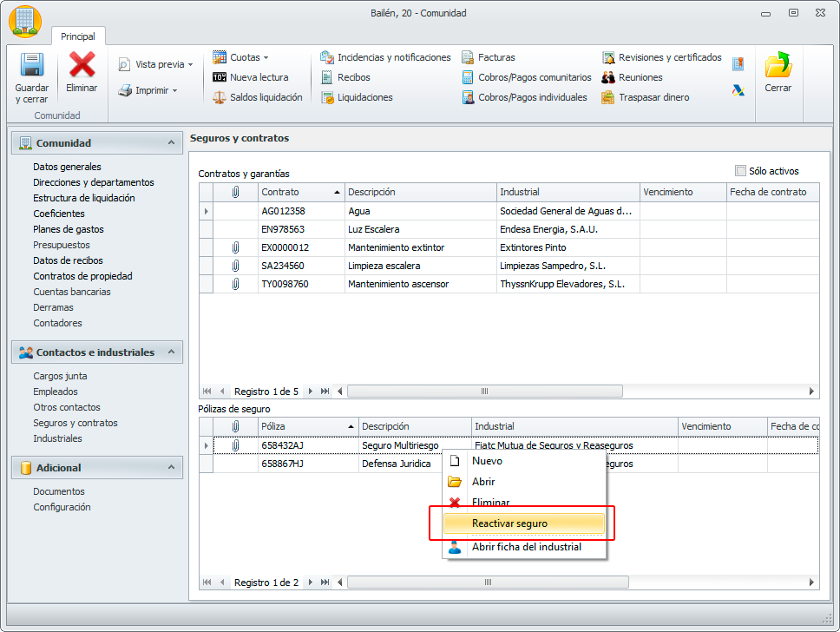Click the Traspasar dinero icon

608,97
